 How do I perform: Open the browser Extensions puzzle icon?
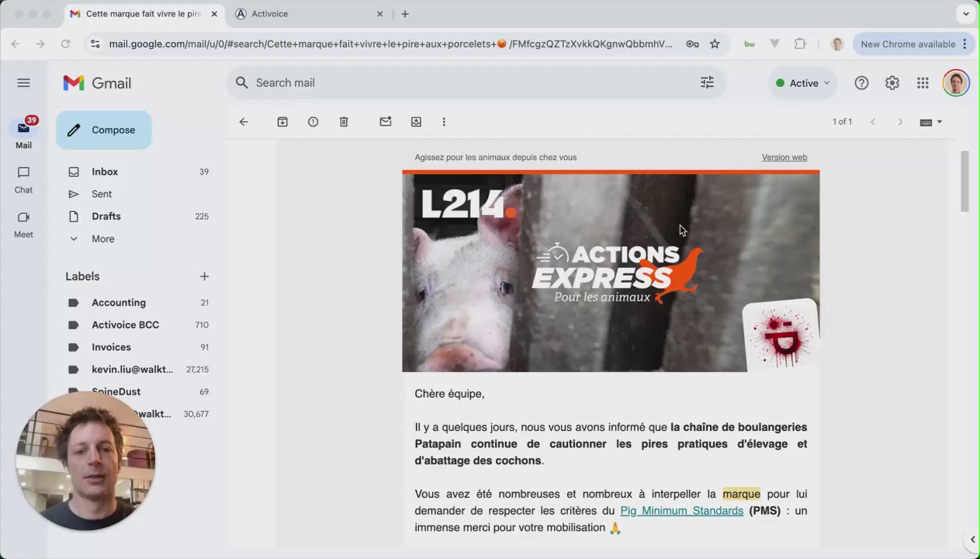click(x=800, y=44)
